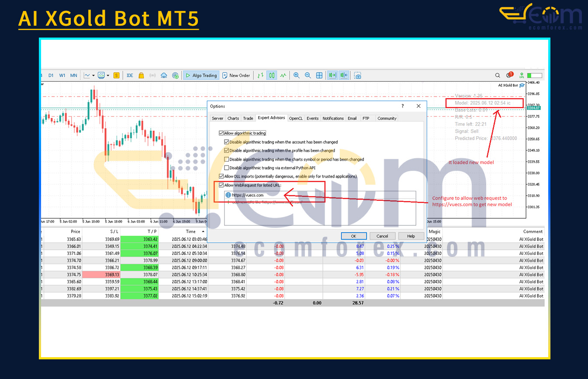Click the yellow dollar symbols icon
This screenshot has width=588, height=379.
[x=116, y=75]
